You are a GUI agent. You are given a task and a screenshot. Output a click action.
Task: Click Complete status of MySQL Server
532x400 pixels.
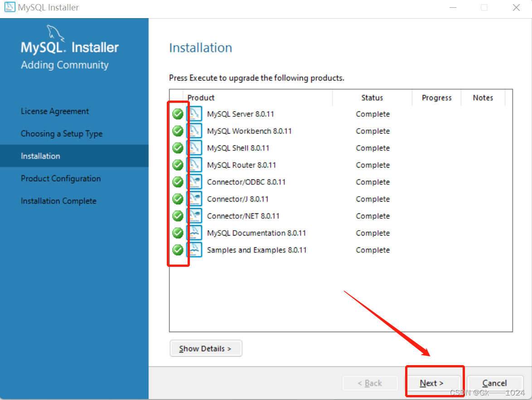372,114
